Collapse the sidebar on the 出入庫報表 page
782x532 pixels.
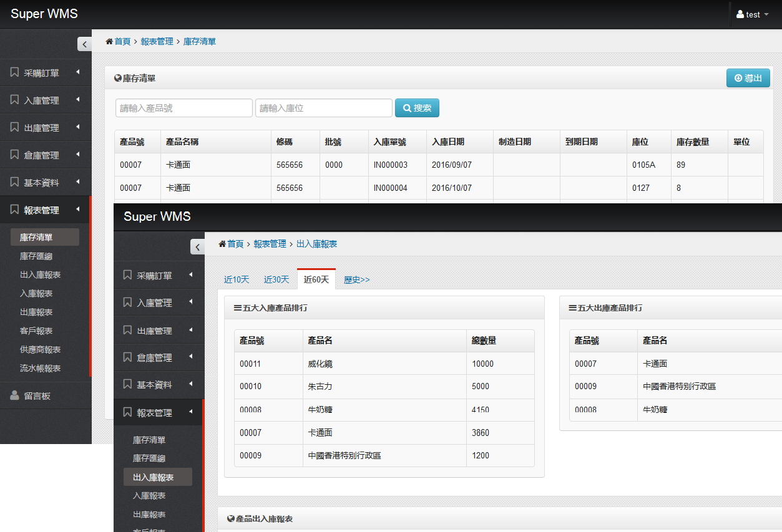tap(197, 247)
